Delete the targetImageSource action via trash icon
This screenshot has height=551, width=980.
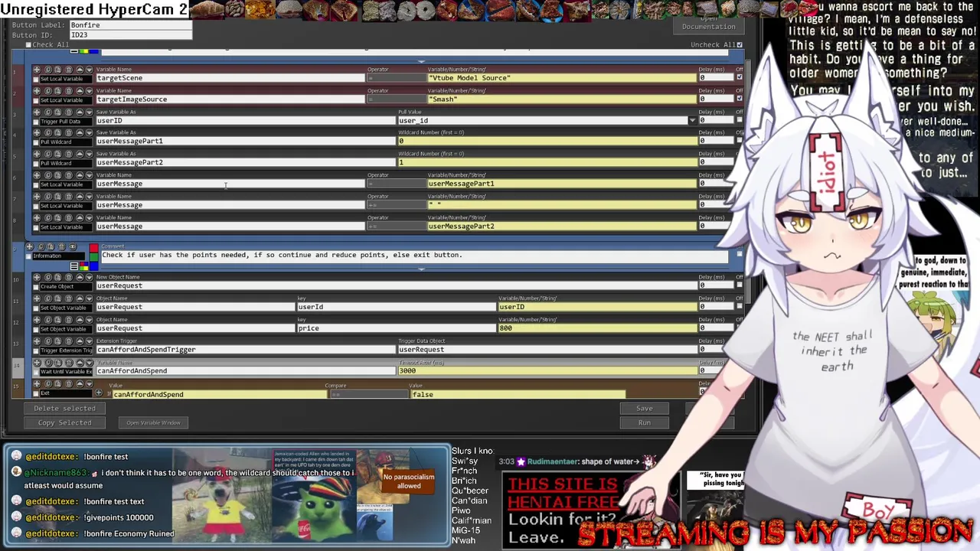(68, 91)
